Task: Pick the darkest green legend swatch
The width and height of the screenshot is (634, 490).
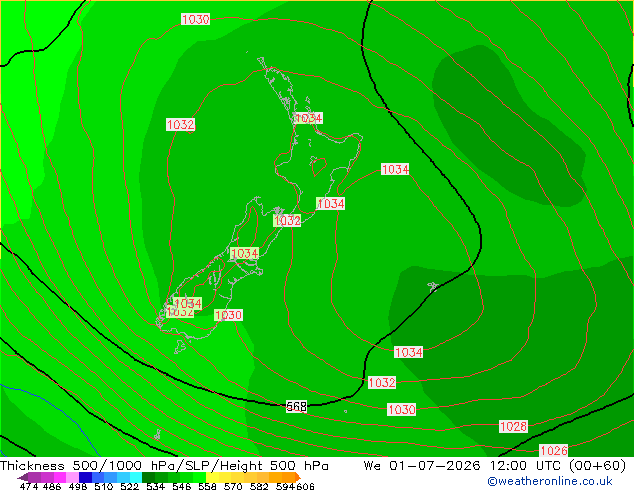Action: pyautogui.click(x=148, y=477)
